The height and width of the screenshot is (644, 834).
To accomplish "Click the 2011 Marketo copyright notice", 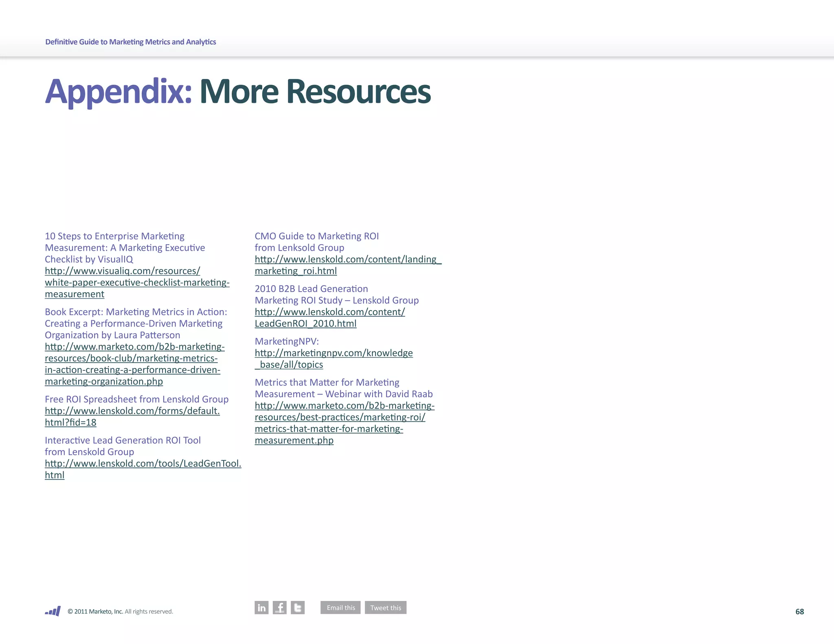I will (120, 611).
